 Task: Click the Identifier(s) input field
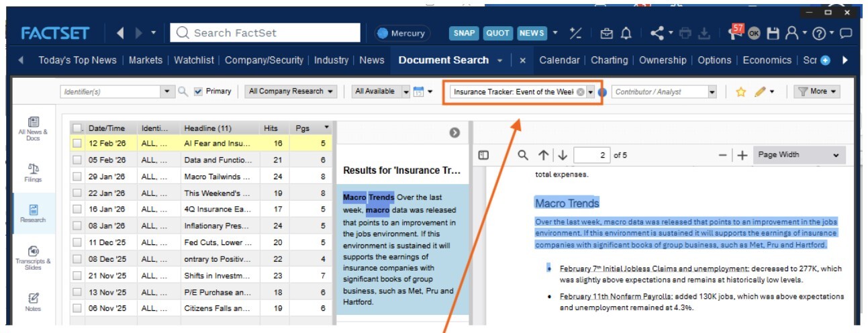(111, 92)
